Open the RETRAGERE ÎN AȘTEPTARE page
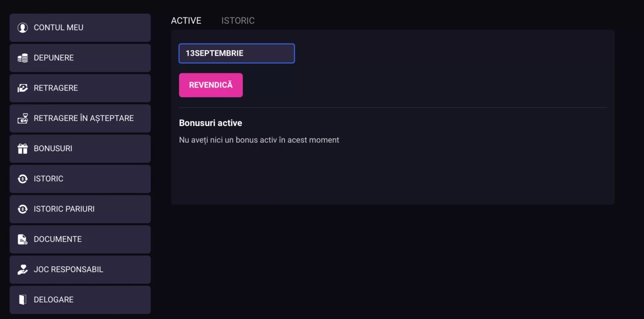The width and height of the screenshot is (644, 319). coord(80,118)
